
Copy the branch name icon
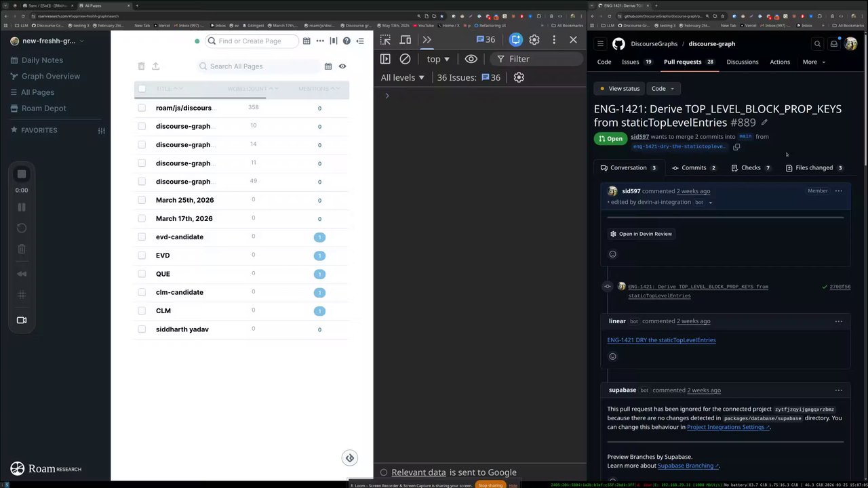pos(736,146)
